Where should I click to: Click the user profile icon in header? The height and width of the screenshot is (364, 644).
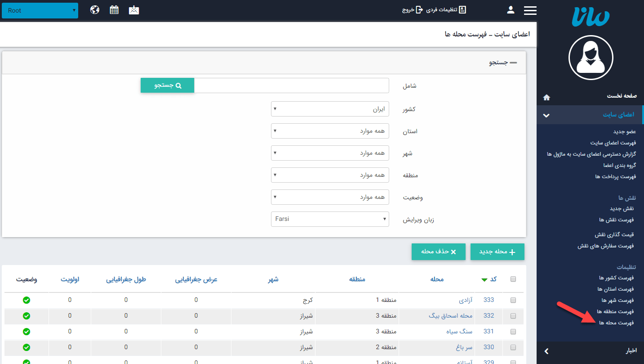pyautogui.click(x=511, y=10)
